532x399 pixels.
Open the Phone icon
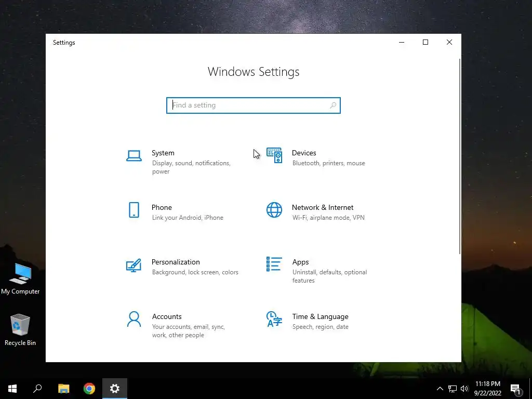tap(134, 210)
